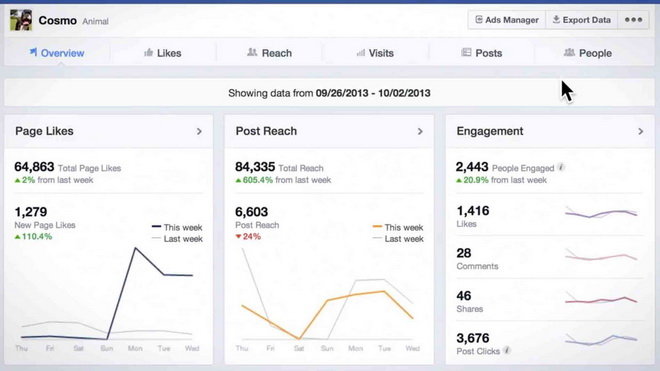This screenshot has width=660, height=371.
Task: Expand the Engagement panel chevron
Action: click(x=640, y=131)
